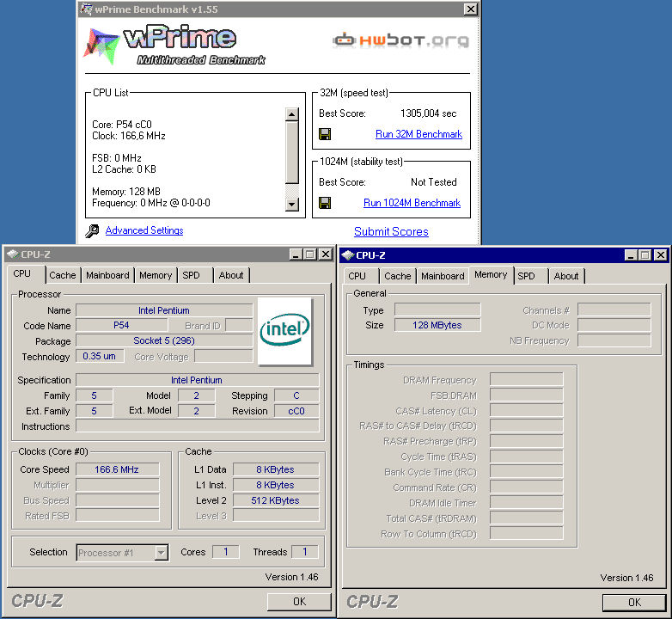Click the HWBOT.org logo
The width and height of the screenshot is (672, 619).
click(400, 40)
